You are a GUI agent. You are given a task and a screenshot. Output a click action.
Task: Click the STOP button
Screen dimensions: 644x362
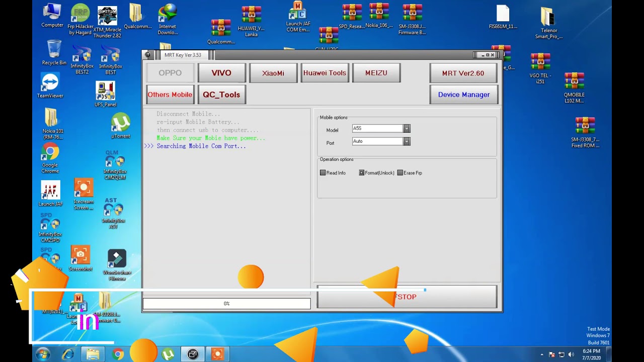click(407, 297)
